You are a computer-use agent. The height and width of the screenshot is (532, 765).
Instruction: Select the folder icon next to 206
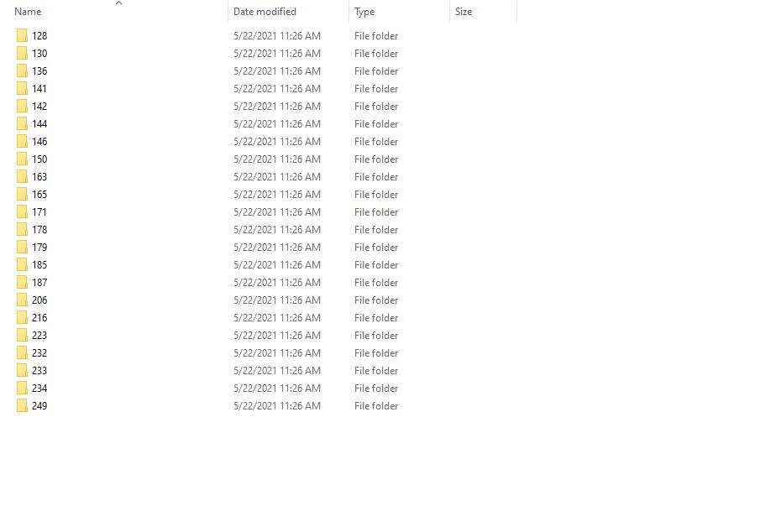(21, 300)
